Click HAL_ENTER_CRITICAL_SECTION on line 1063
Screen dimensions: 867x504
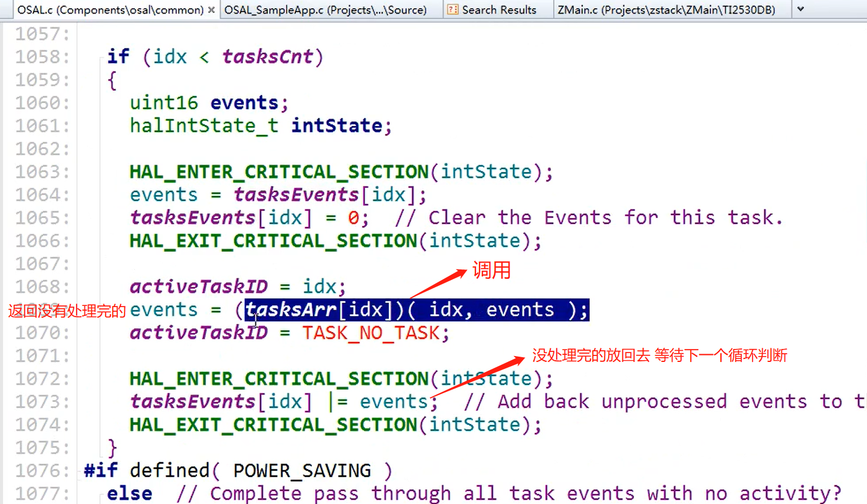click(279, 172)
